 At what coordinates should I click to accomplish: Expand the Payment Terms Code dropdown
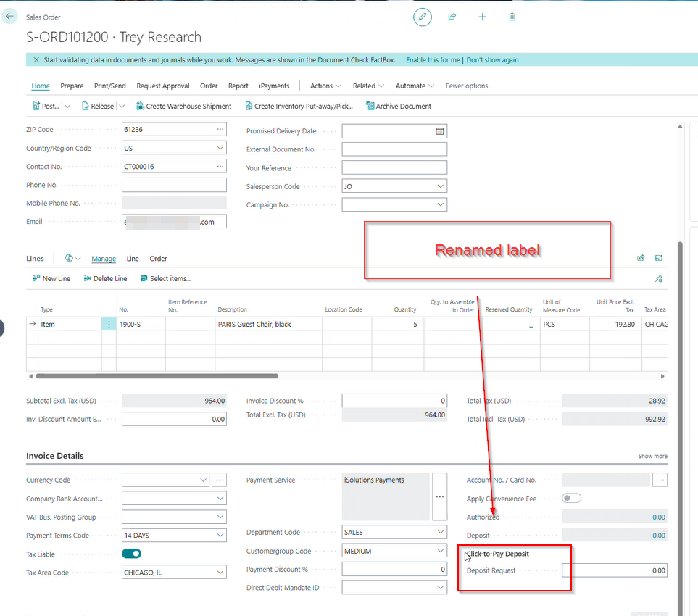[x=221, y=535]
